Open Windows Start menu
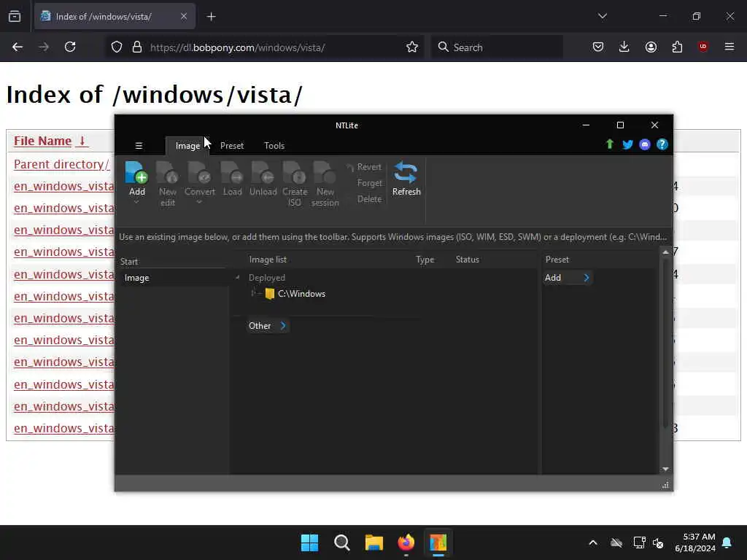This screenshot has height=560, width=747. click(309, 542)
